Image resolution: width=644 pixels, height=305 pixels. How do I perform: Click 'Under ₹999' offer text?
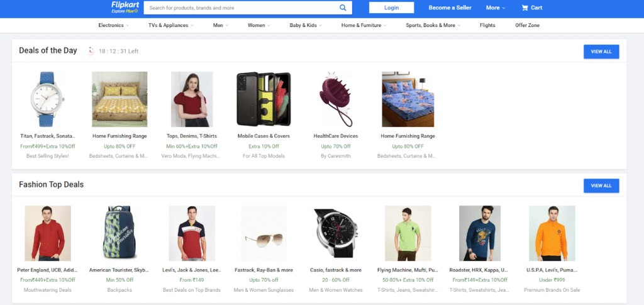552,280
